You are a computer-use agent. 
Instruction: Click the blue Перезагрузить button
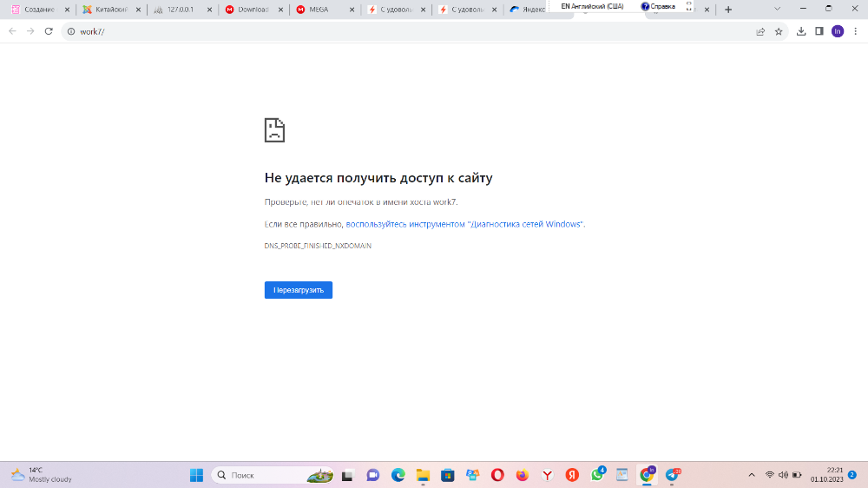pyautogui.click(x=298, y=290)
